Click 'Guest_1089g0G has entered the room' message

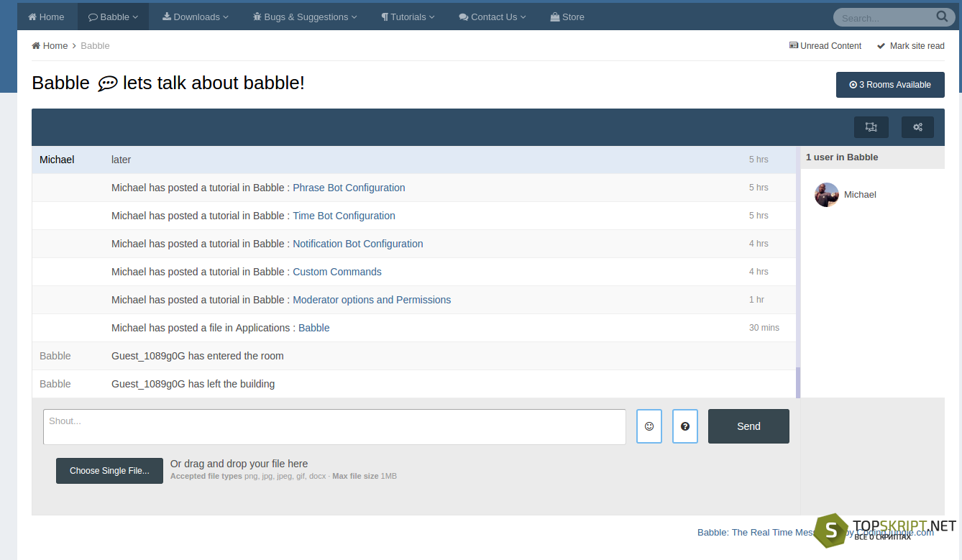(198, 356)
